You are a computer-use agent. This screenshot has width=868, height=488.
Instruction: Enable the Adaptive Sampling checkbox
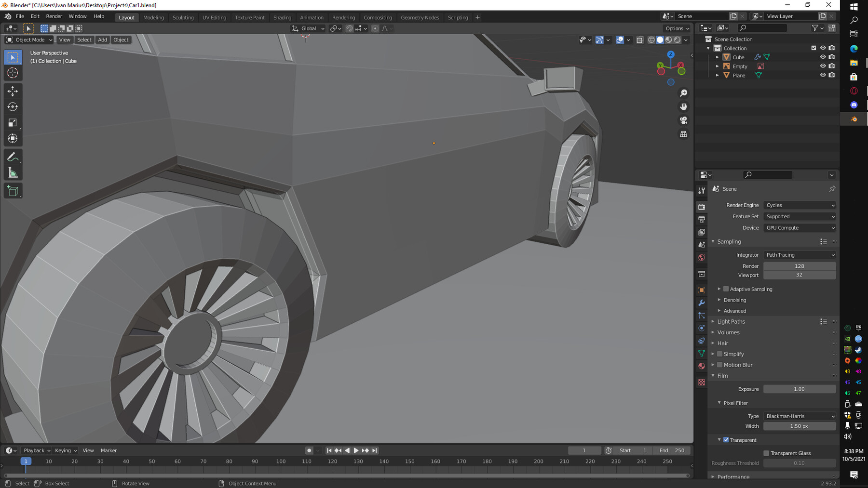coord(726,289)
